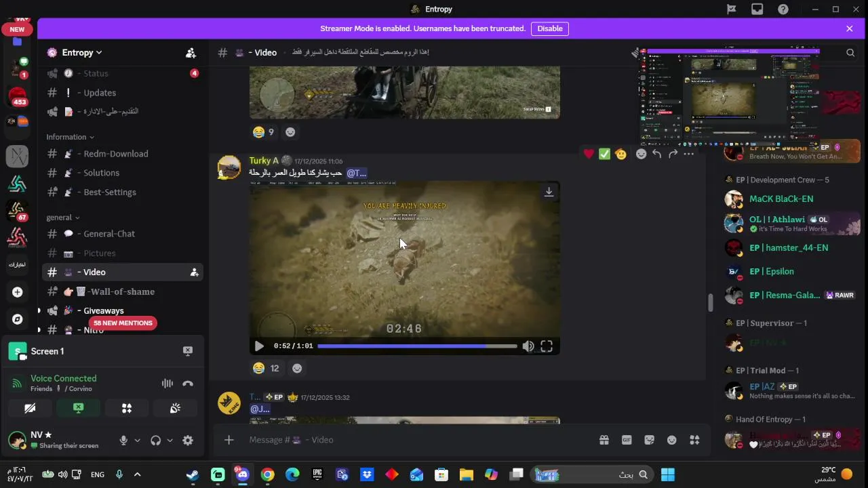The image size is (868, 488).
Task: Mute the video volume icon
Action: (528, 346)
